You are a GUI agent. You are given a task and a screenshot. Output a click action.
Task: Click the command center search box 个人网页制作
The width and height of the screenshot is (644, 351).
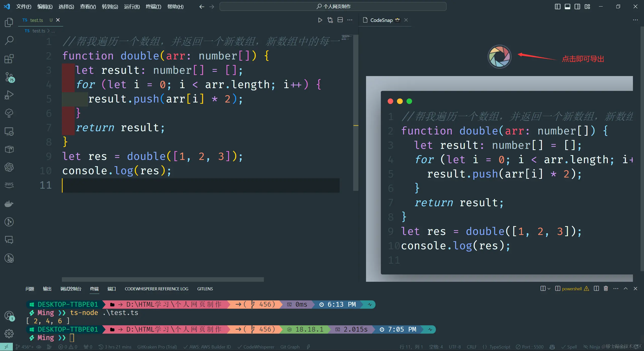click(333, 7)
